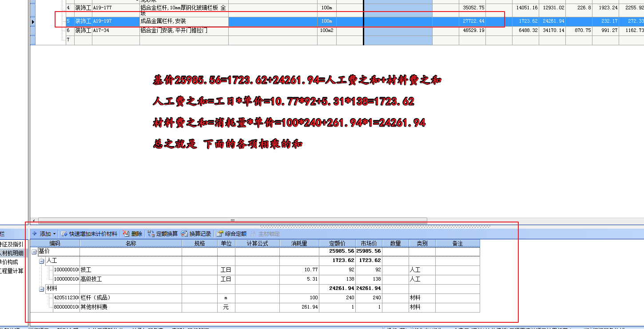This screenshot has height=329, width=644.
Task: Click the 市场价 column header
Action: tap(369, 243)
